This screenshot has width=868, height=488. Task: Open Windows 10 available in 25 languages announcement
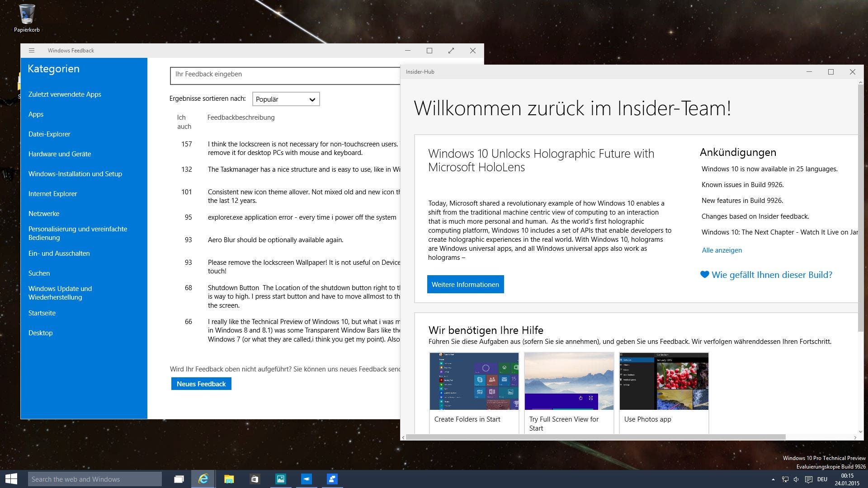point(769,169)
